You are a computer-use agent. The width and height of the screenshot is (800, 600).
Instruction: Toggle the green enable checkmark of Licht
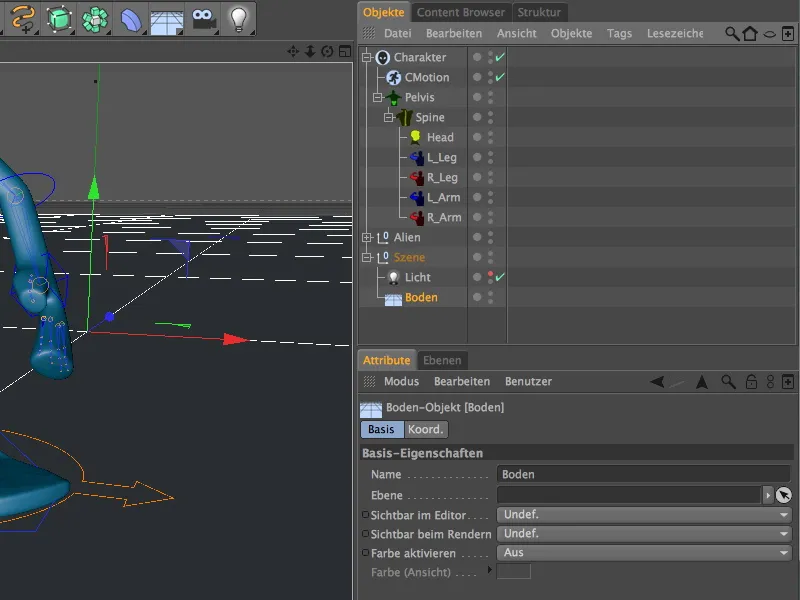500,277
